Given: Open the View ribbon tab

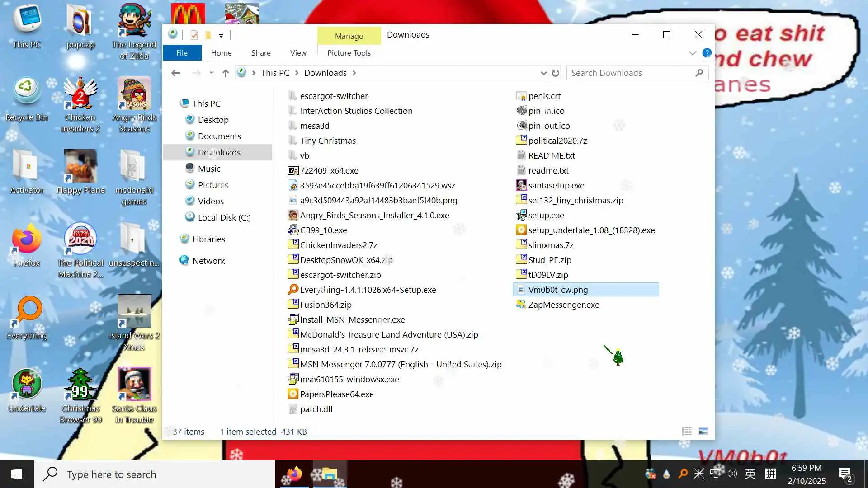Looking at the screenshot, I should click(298, 53).
